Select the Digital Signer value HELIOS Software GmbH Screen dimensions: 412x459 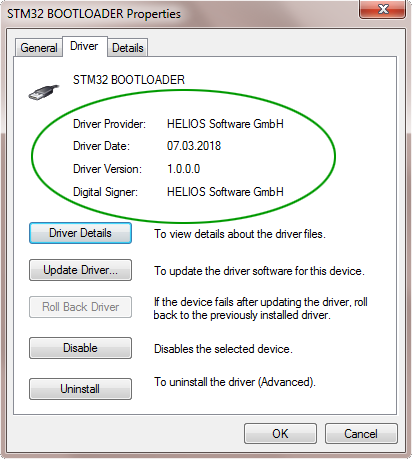225,192
